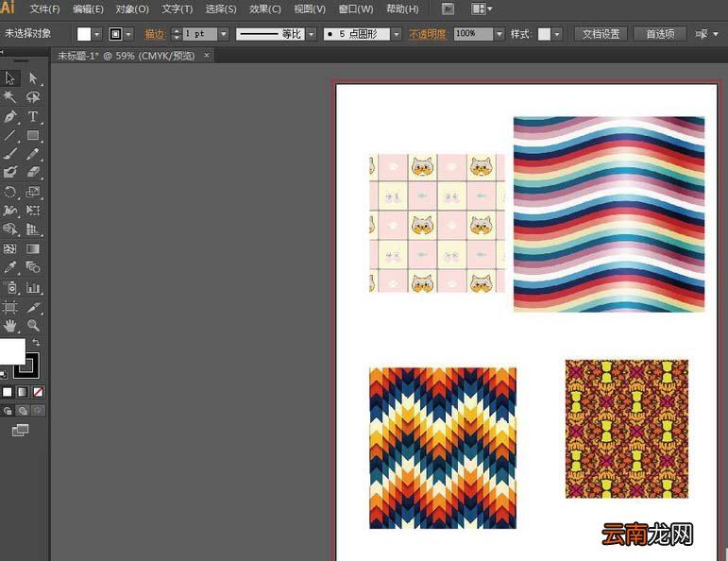Activate the Paintbrush tool
The width and height of the screenshot is (728, 561).
[10, 154]
